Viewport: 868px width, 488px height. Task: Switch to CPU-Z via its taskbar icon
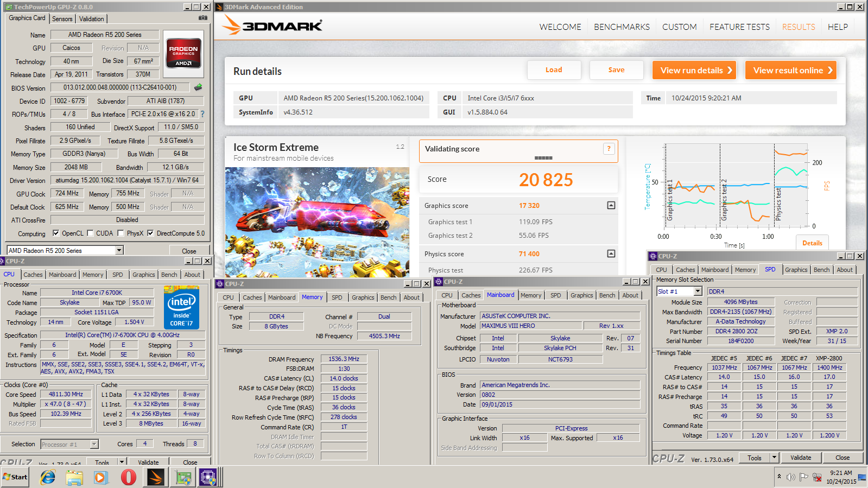(208, 477)
